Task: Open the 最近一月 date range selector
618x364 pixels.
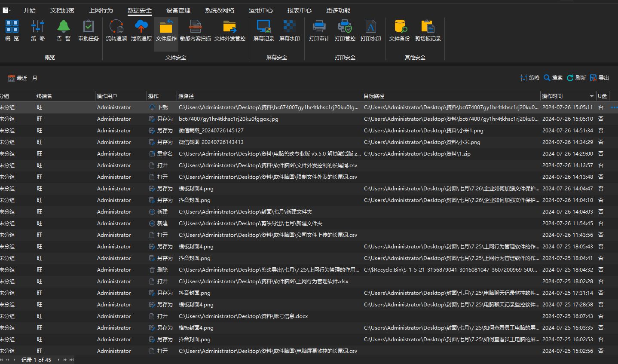Action: coord(23,78)
